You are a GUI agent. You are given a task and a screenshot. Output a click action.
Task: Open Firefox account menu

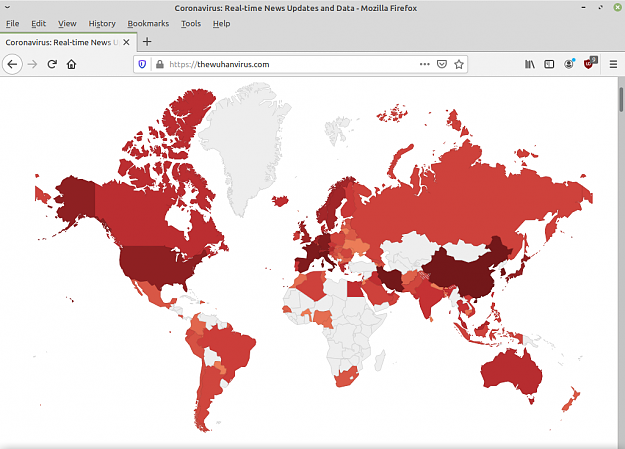[569, 64]
